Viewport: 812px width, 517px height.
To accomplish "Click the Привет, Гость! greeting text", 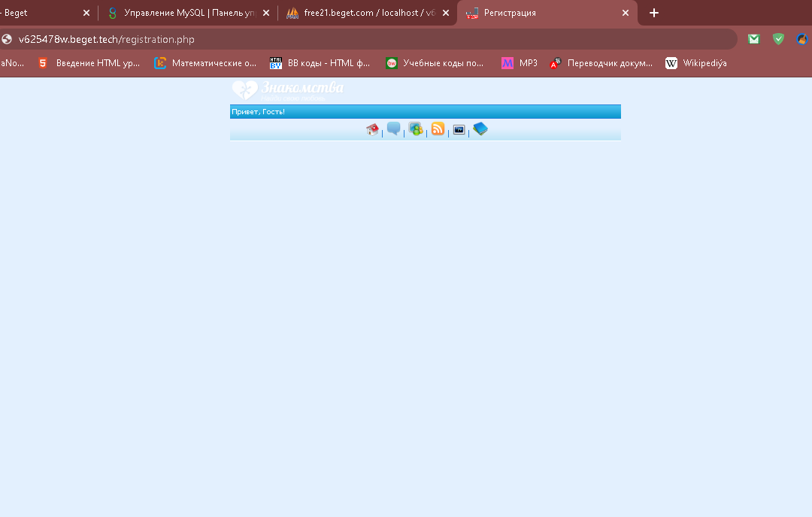I will coord(258,112).
